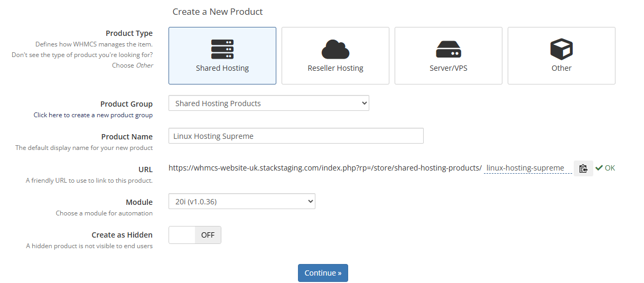Screen dimensions: 644x283
Task: Click the green OK checkmark icon
Action: coord(599,168)
